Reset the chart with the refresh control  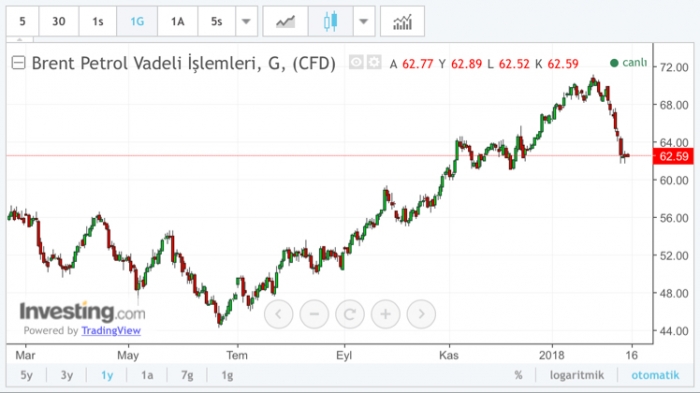pyautogui.click(x=350, y=314)
